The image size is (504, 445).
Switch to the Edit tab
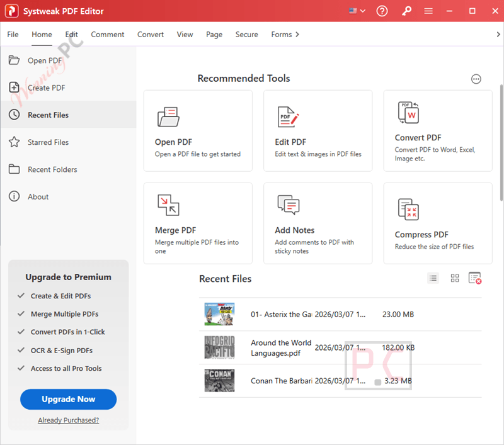71,35
